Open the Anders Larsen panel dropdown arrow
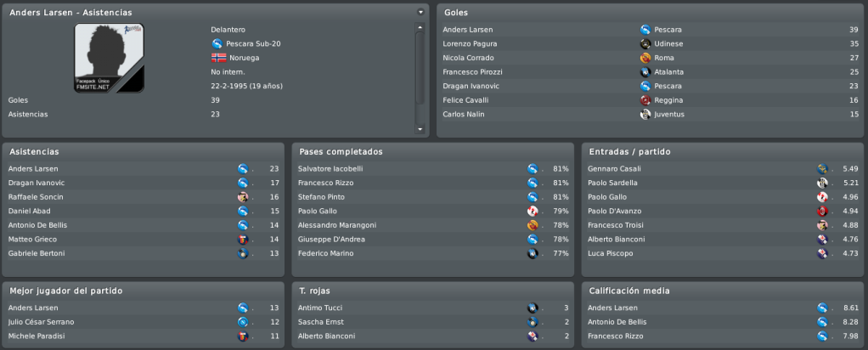Screen dimensions: 868x350 420,12
